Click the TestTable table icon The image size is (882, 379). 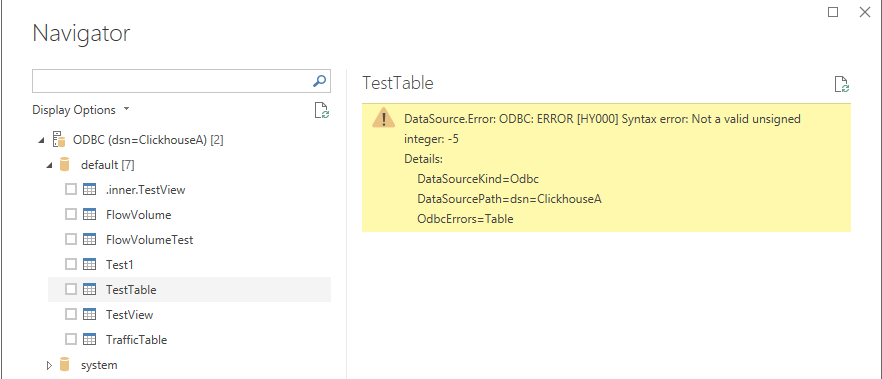tap(89, 290)
